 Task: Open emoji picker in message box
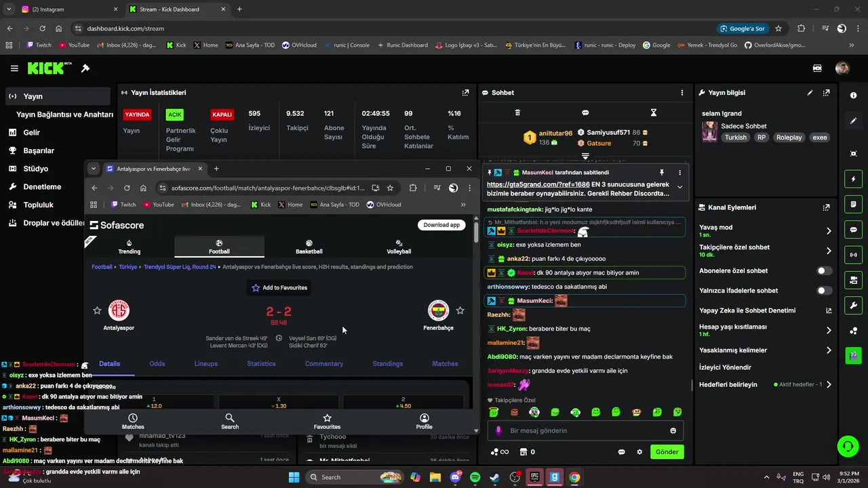point(673,430)
